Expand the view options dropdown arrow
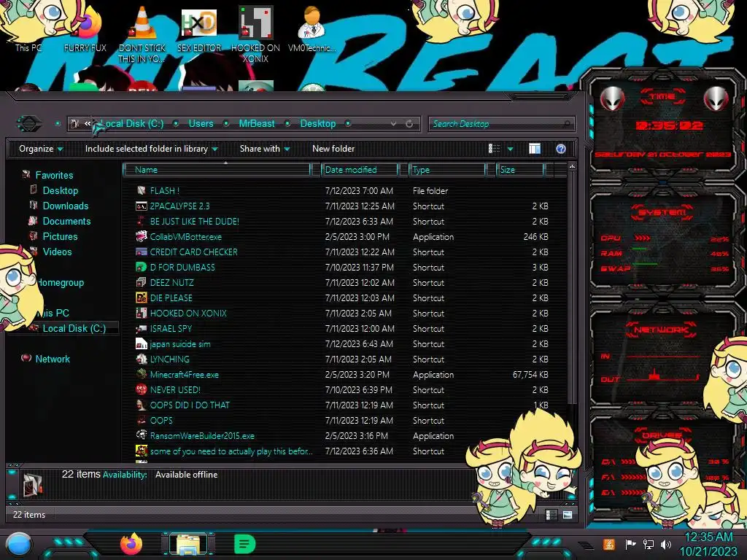 pyautogui.click(x=510, y=149)
